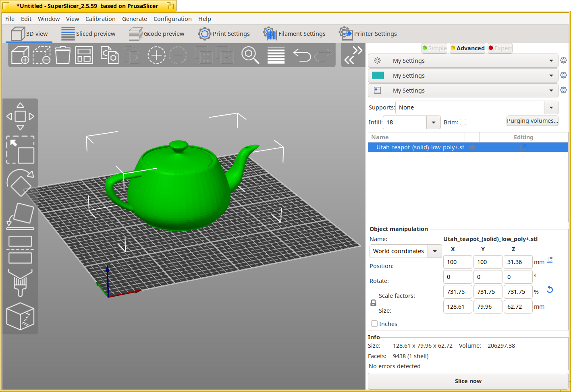Click the editing icon in teapot row
571x392 pixels.
pyautogui.click(x=523, y=147)
